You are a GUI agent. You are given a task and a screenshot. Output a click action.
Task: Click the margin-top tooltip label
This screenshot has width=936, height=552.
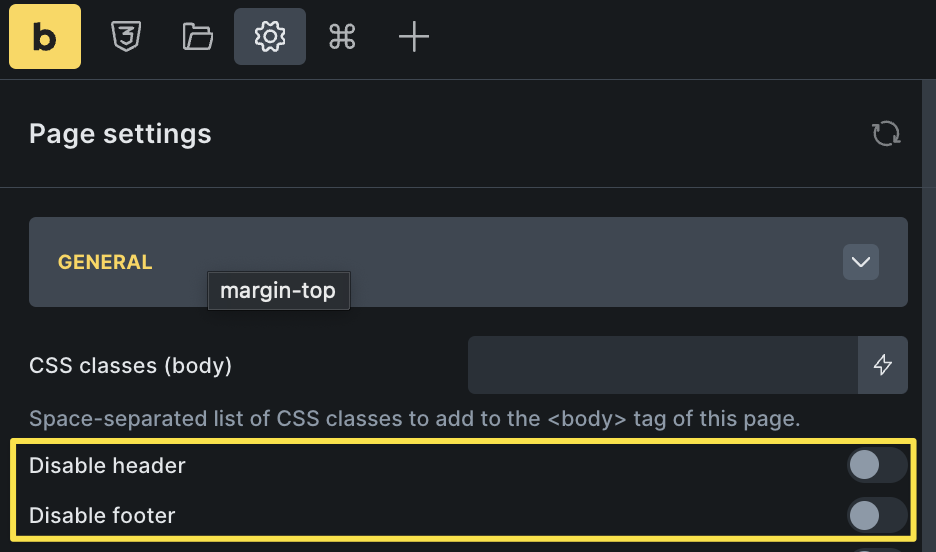pyautogui.click(x=278, y=291)
